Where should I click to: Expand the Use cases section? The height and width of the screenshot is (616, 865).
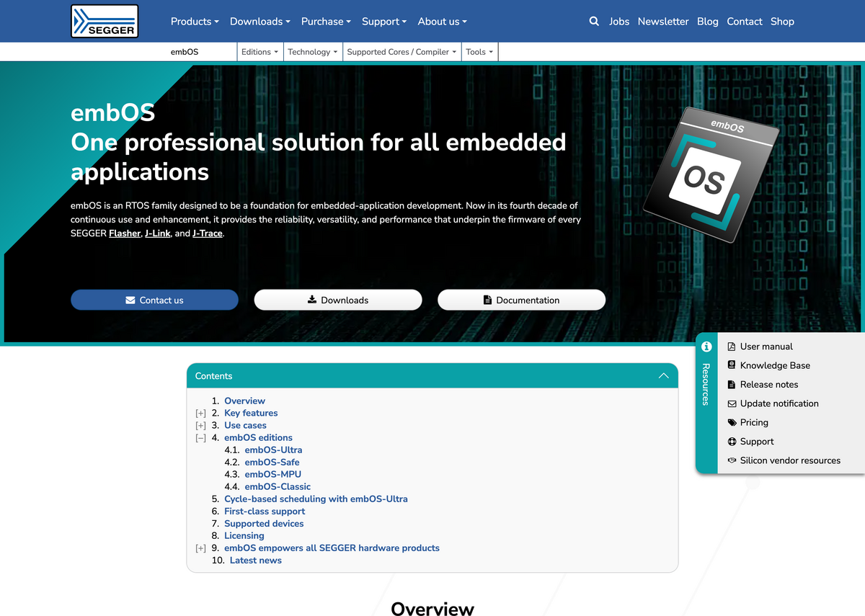click(x=201, y=426)
